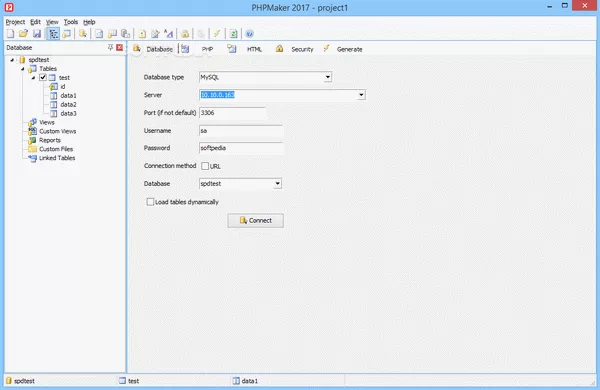The width and height of the screenshot is (600, 390).
Task: Click the blue round Help toolbar icon
Action: point(249,34)
